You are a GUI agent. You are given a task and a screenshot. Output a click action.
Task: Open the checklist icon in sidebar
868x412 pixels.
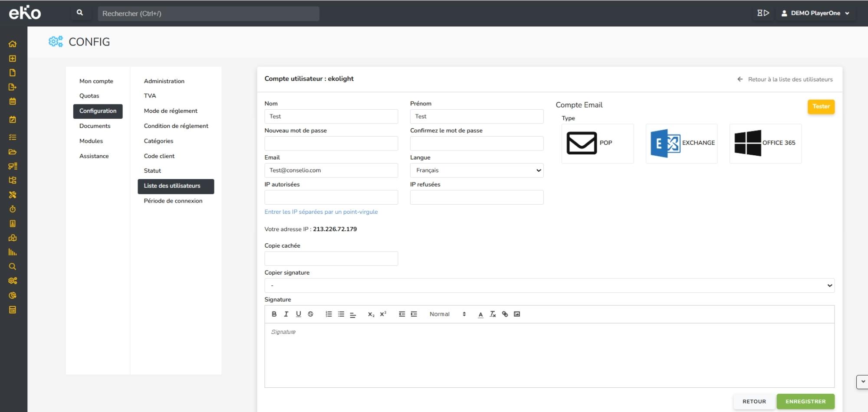click(13, 137)
